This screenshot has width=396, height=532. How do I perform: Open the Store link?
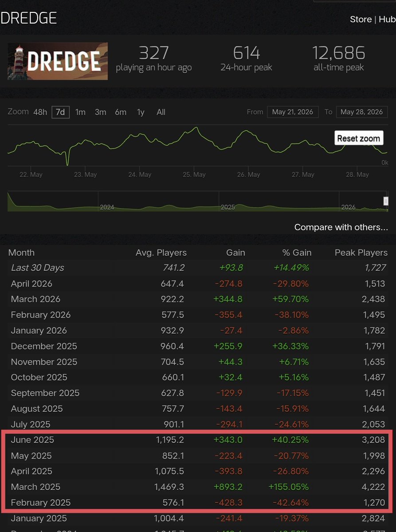pyautogui.click(x=361, y=20)
